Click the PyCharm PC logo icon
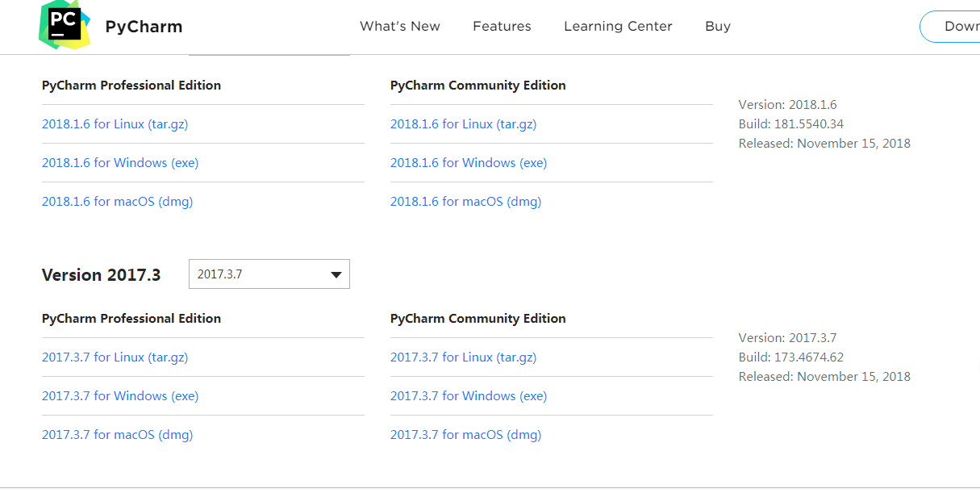The image size is (980, 489). (x=65, y=24)
